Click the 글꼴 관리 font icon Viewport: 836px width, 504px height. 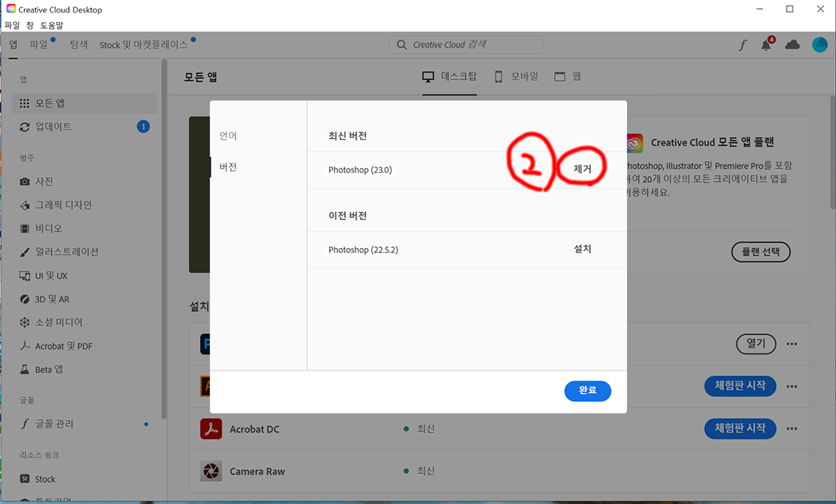pyautogui.click(x=24, y=424)
